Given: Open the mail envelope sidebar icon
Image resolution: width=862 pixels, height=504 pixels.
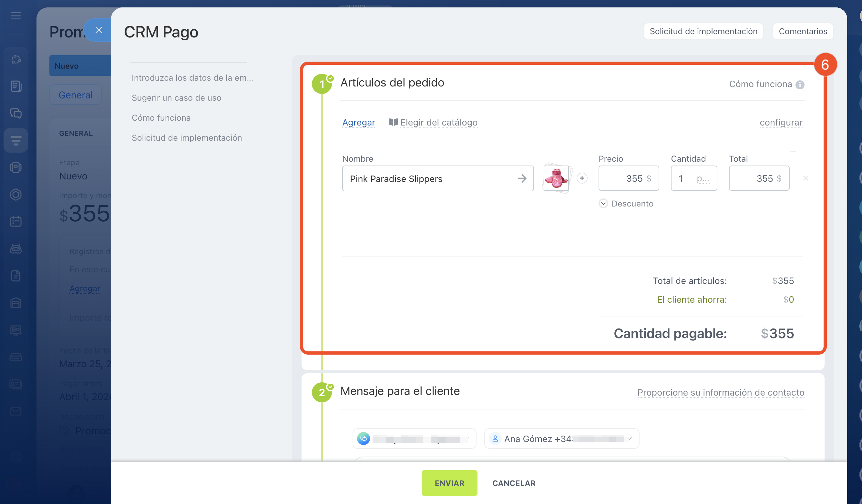Looking at the screenshot, I should (16, 411).
